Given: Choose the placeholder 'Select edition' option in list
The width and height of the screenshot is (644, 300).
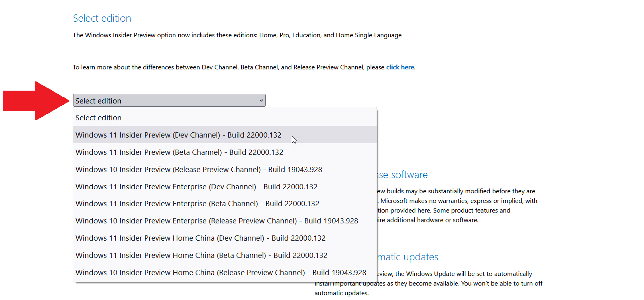Looking at the screenshot, I should pyautogui.click(x=225, y=118).
